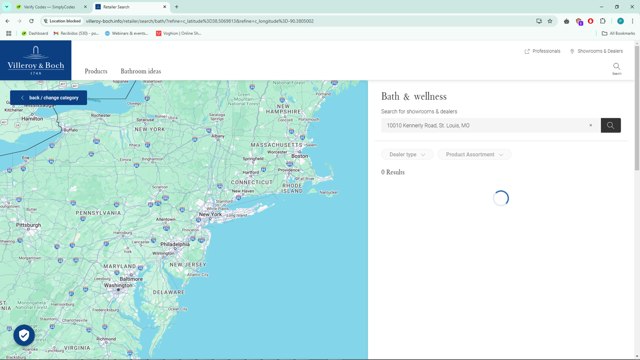Open the privacy shield badge on map
This screenshot has height=360, width=640.
point(24,336)
